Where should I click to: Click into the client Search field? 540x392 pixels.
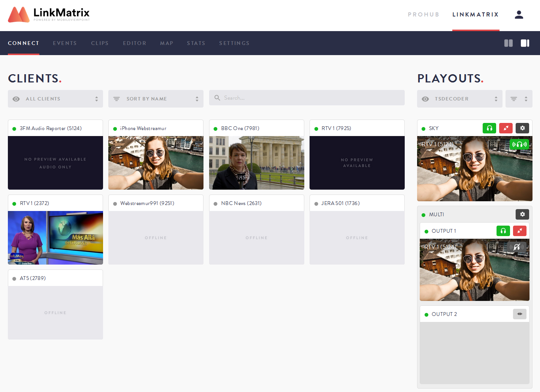coord(307,98)
